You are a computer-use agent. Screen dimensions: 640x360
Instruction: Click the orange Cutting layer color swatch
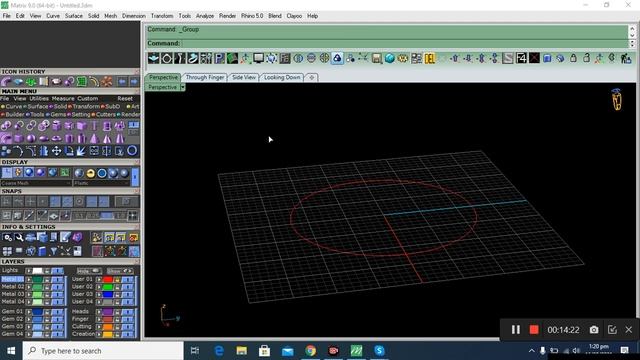[108, 327]
